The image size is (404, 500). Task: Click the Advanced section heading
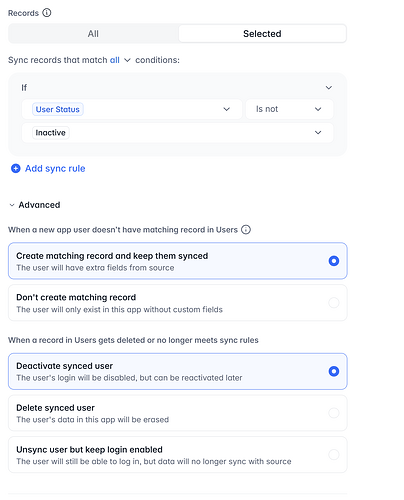pyautogui.click(x=39, y=205)
